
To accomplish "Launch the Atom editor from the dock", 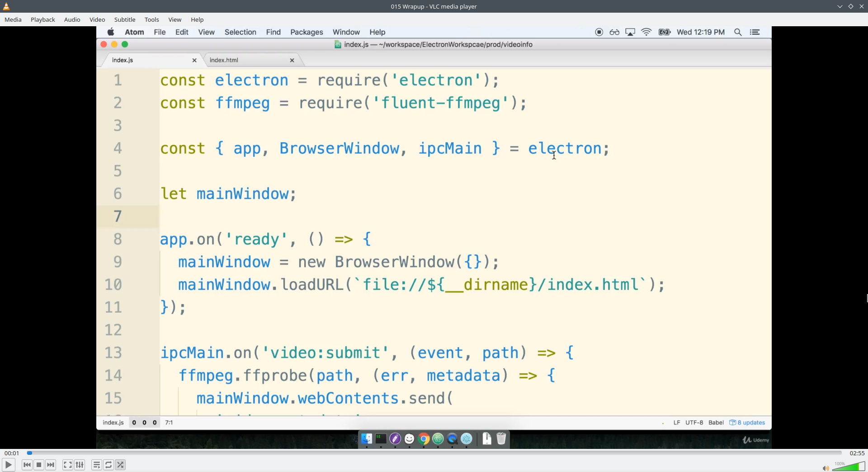I will click(x=438, y=439).
